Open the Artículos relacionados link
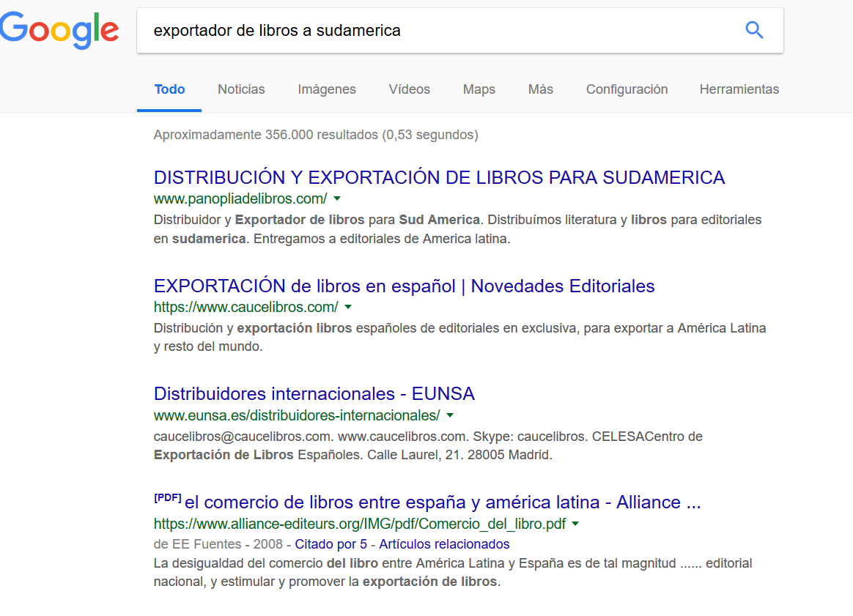Screen dimensions: 853x616 [444, 544]
